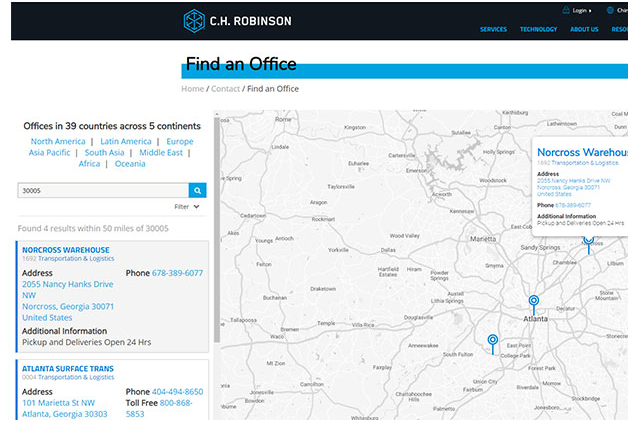Go to Contact breadcrumb

pos(225,89)
